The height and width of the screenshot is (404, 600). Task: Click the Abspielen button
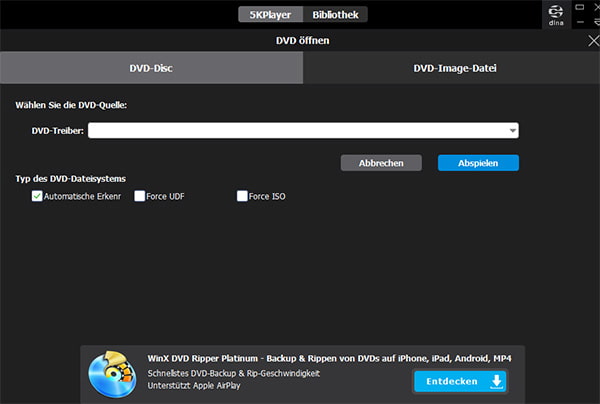point(478,163)
